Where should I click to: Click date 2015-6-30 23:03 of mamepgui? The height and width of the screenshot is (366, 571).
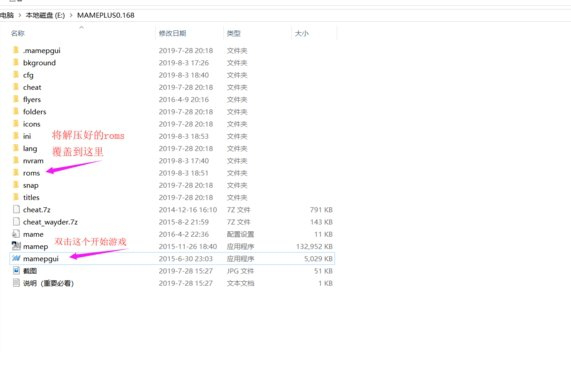[x=185, y=259]
